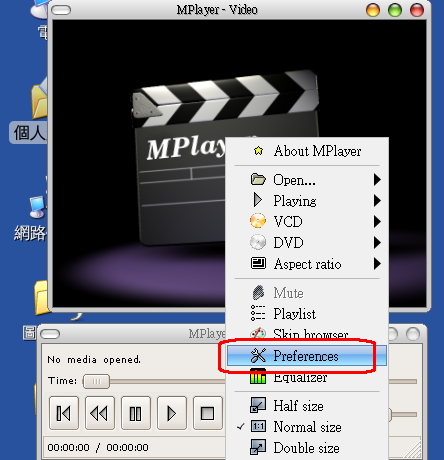
Task: Click the play triangle icon beside Playing
Action: (x=257, y=200)
